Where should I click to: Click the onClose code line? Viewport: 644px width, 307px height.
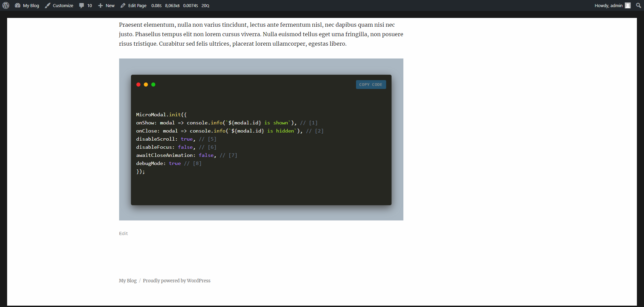[x=230, y=131]
